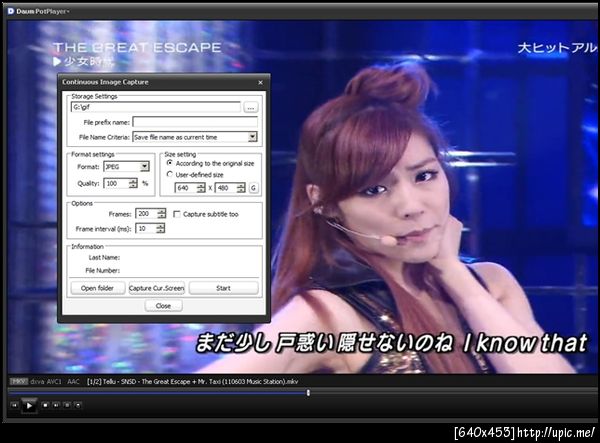The height and width of the screenshot is (443, 600).
Task: Click the G button next to size fields
Action: point(253,188)
